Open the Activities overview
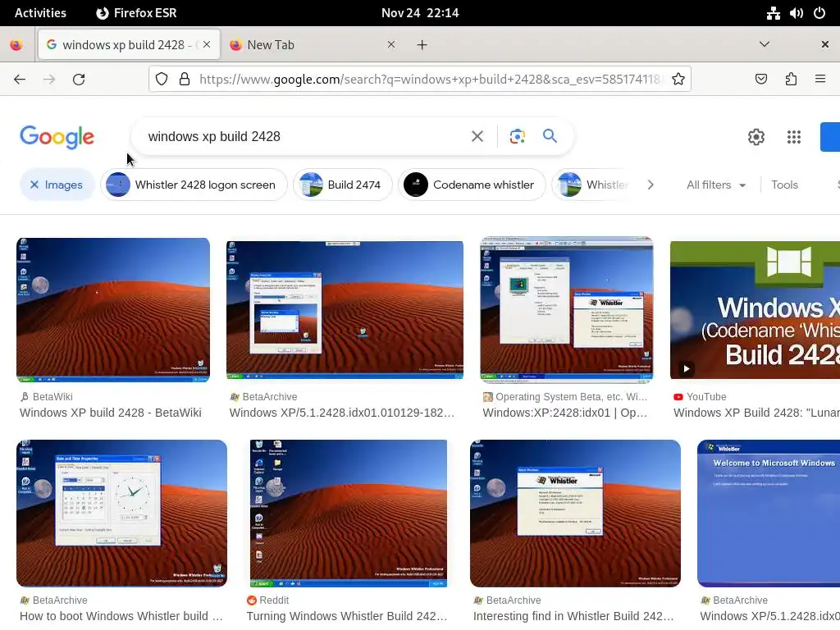840x630 pixels. (x=40, y=13)
